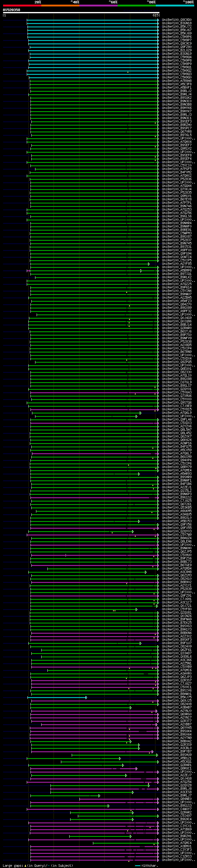Viewport: 197px width, 868px height.
Task: Select the UniRef100_Q84NE0 label
Action: (177, 799)
